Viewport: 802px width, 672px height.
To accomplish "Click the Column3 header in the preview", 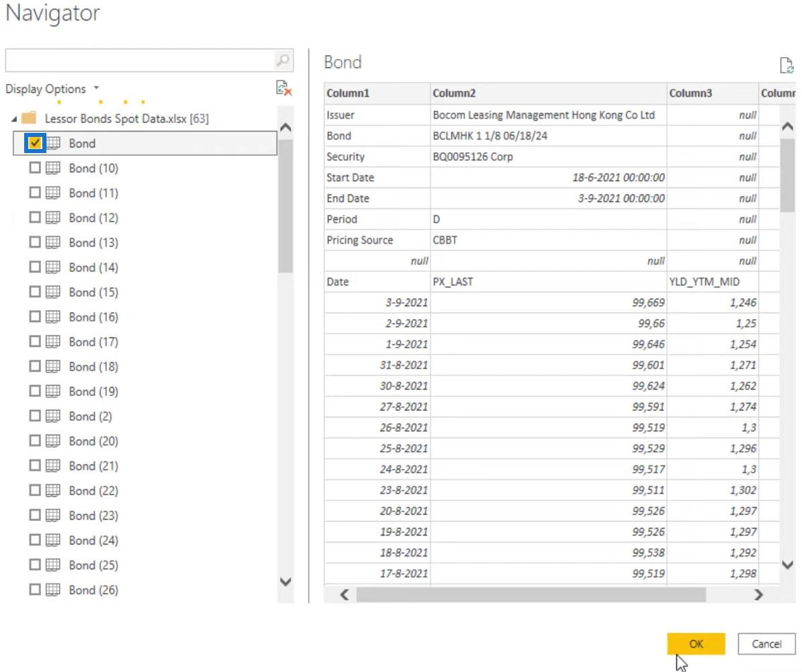I will 713,93.
